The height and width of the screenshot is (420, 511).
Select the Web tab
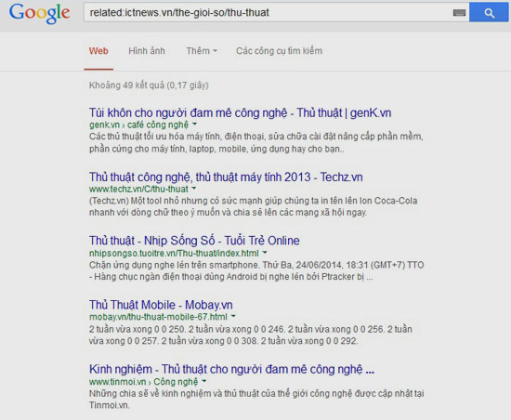coord(98,51)
